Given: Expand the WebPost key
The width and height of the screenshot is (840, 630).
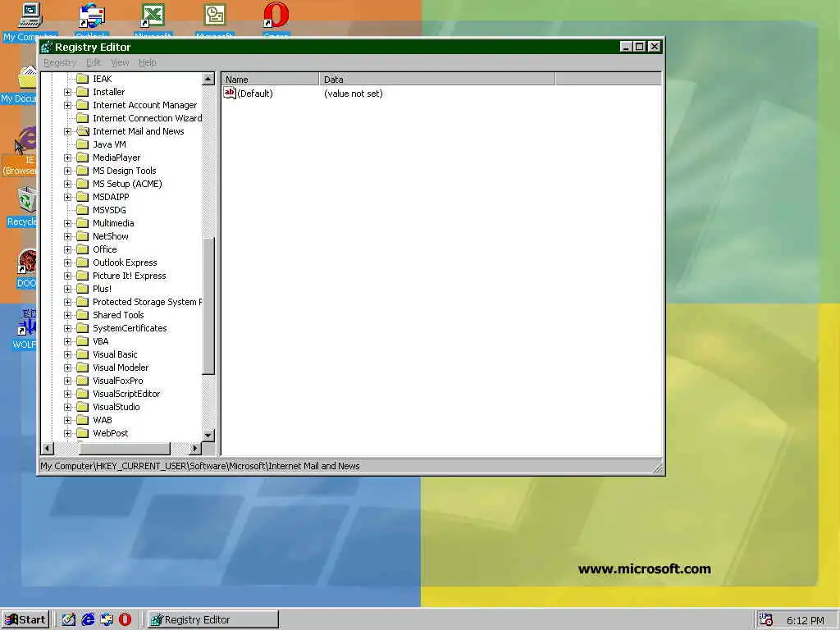Looking at the screenshot, I should (x=67, y=433).
